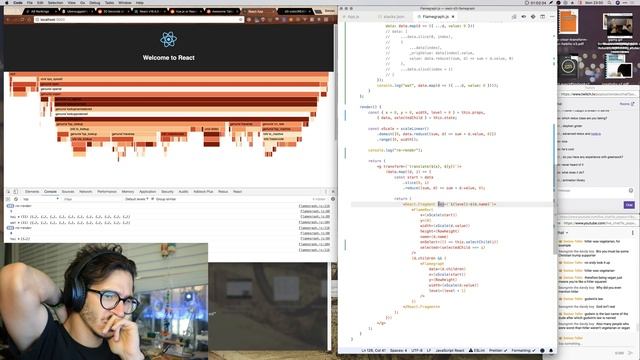Click the Ln 128, Col 47 status entry
The width and height of the screenshot is (640, 360).
pyautogui.click(x=373, y=351)
